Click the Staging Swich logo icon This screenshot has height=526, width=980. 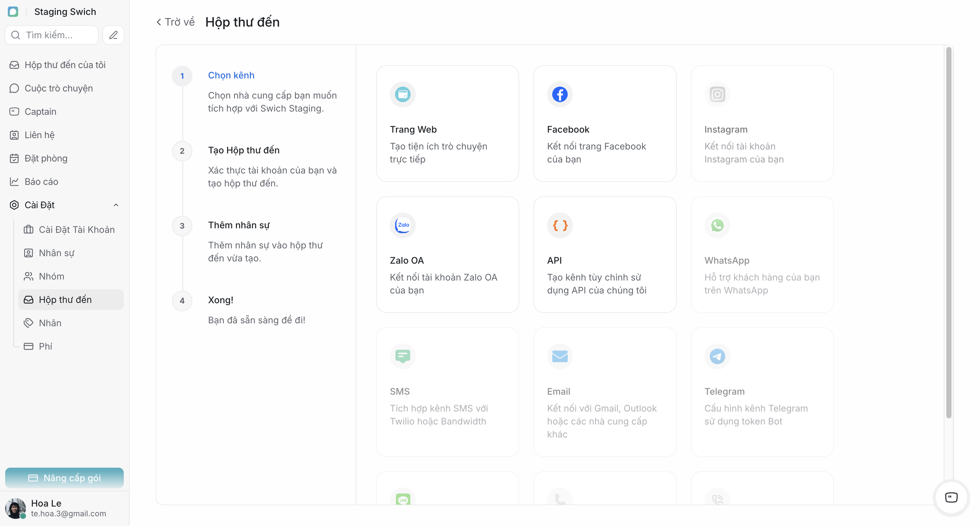coord(13,12)
